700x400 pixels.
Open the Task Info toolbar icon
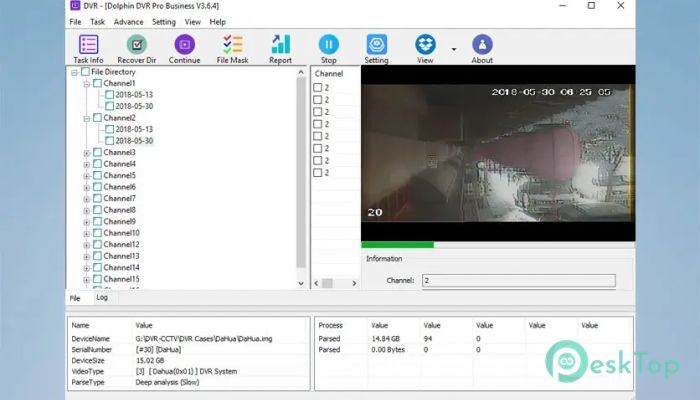(x=88, y=49)
